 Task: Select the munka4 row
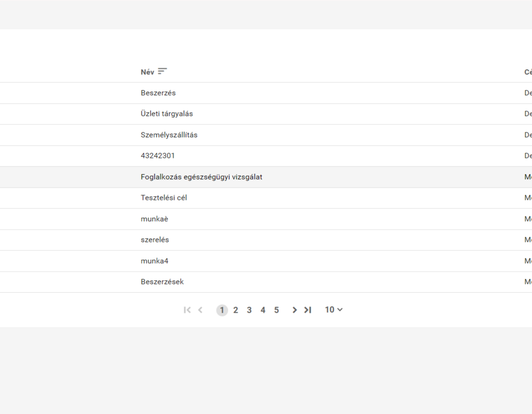pos(266,261)
